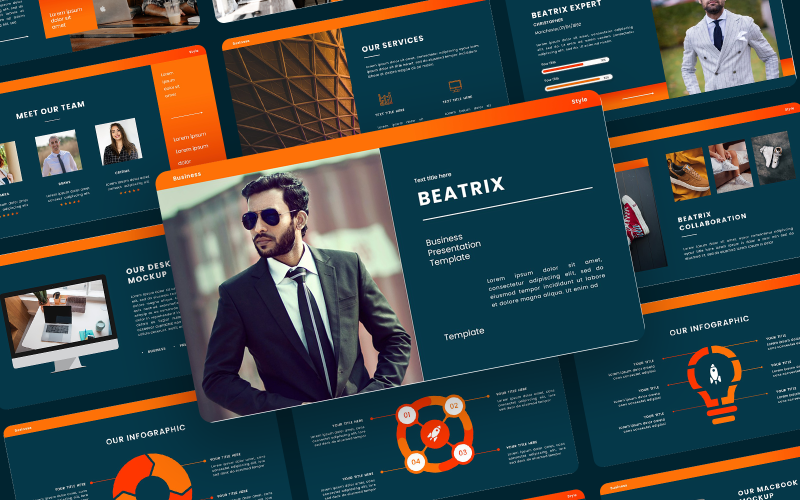Open the photo of the man in sunglasses
800x500 pixels.
pyautogui.click(x=290, y=286)
